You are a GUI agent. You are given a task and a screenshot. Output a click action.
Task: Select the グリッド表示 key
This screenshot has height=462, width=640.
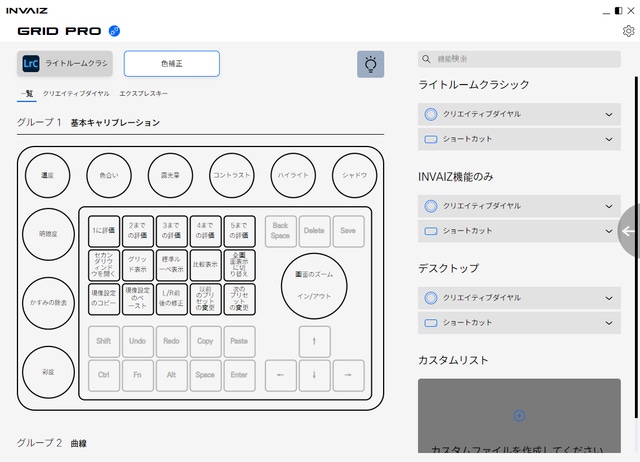138,265
